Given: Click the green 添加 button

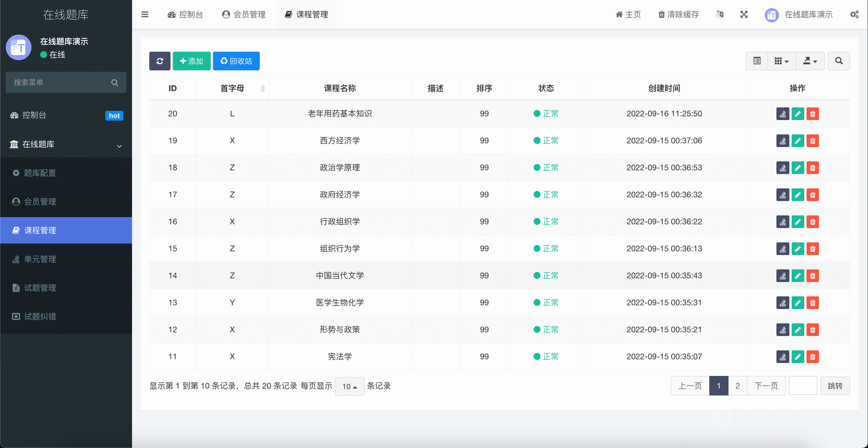Looking at the screenshot, I should pos(192,61).
